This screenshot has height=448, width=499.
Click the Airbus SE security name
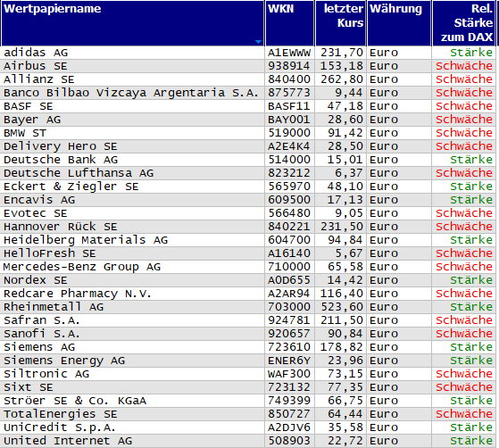(36, 66)
